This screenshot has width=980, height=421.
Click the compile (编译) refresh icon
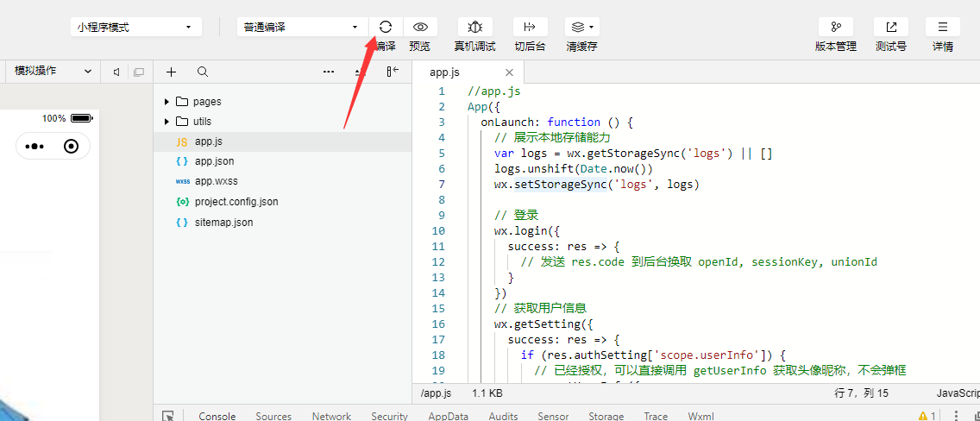pyautogui.click(x=386, y=27)
